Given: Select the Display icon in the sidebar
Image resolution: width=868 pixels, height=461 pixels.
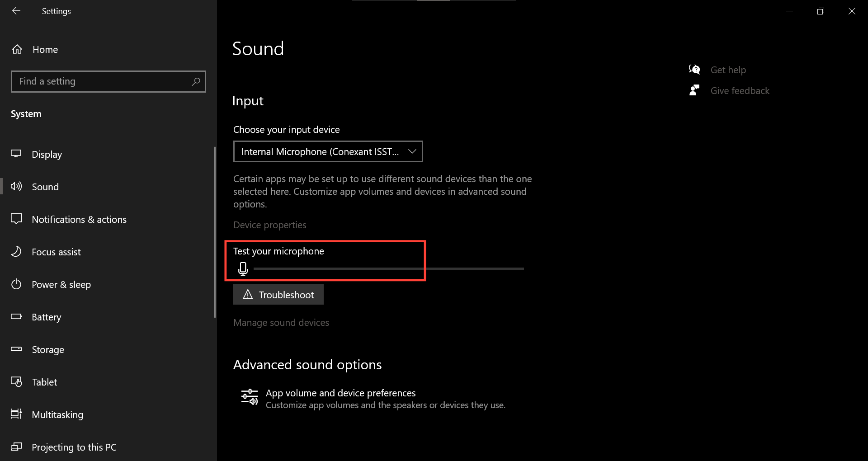Looking at the screenshot, I should point(16,154).
